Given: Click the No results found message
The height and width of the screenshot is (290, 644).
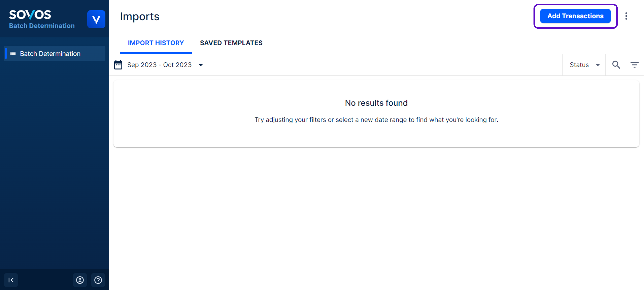Looking at the screenshot, I should [x=376, y=103].
